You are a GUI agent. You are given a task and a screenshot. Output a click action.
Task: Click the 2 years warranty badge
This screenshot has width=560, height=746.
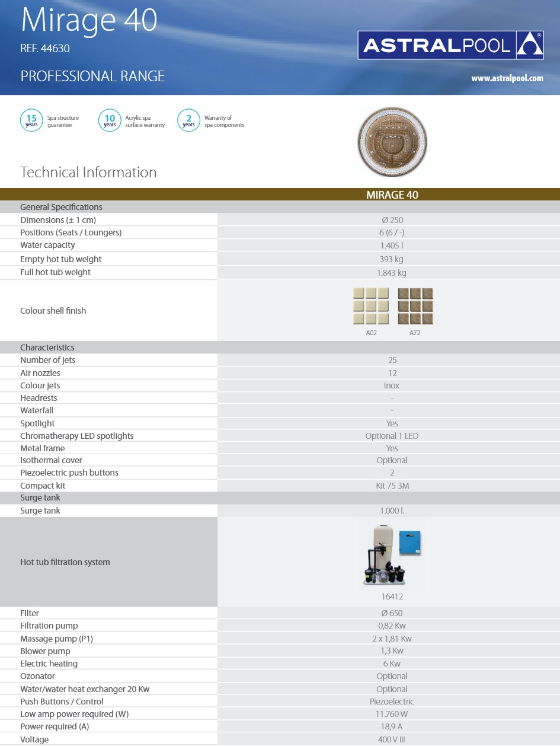click(189, 120)
